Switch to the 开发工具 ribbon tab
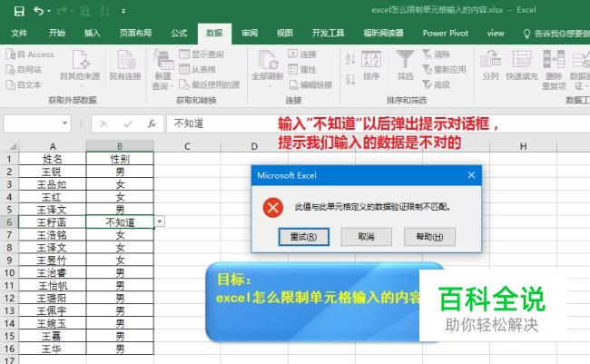The image size is (590, 364). [x=328, y=33]
